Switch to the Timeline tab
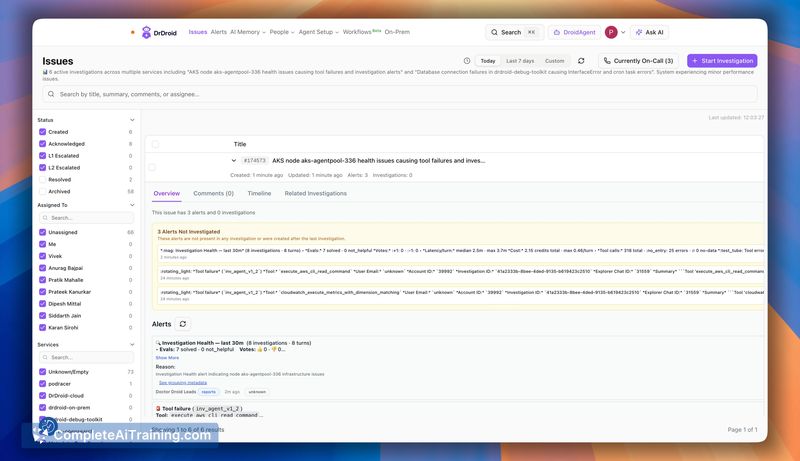Screen dimensions: 800x461 [259, 193]
